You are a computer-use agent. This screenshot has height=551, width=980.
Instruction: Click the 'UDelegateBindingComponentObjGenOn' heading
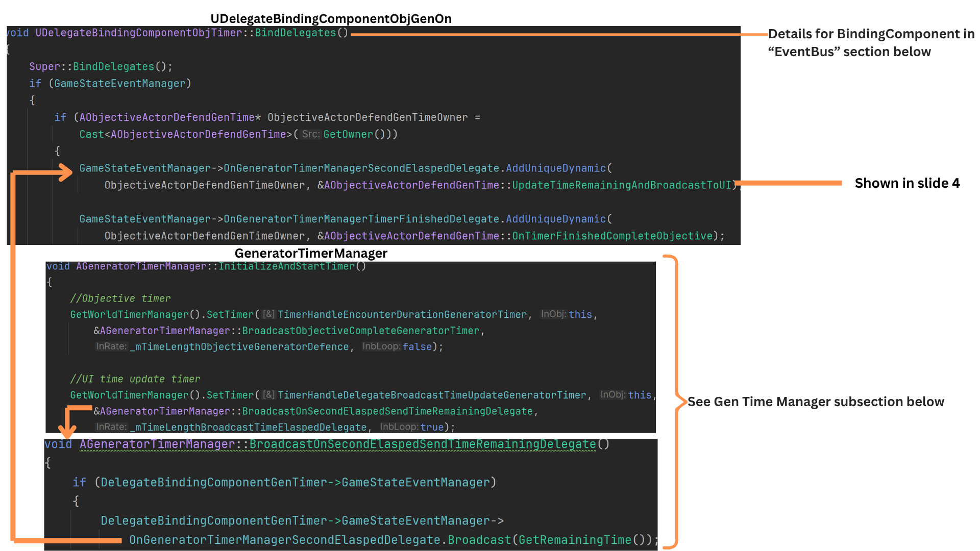pos(331,19)
